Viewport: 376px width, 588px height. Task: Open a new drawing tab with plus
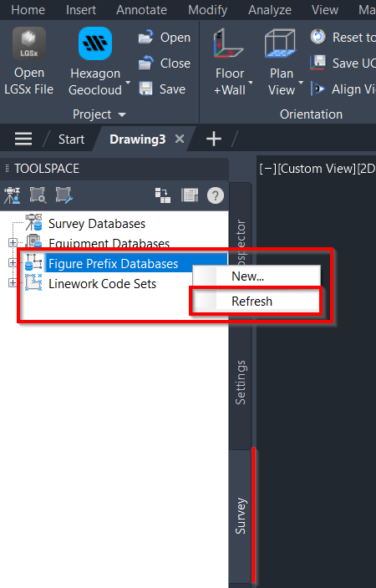(214, 139)
